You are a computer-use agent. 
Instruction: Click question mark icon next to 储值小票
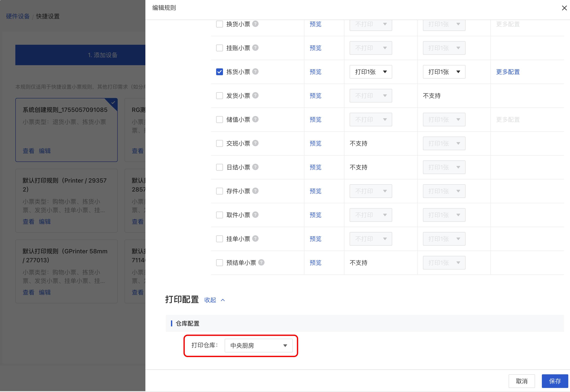pyautogui.click(x=255, y=119)
